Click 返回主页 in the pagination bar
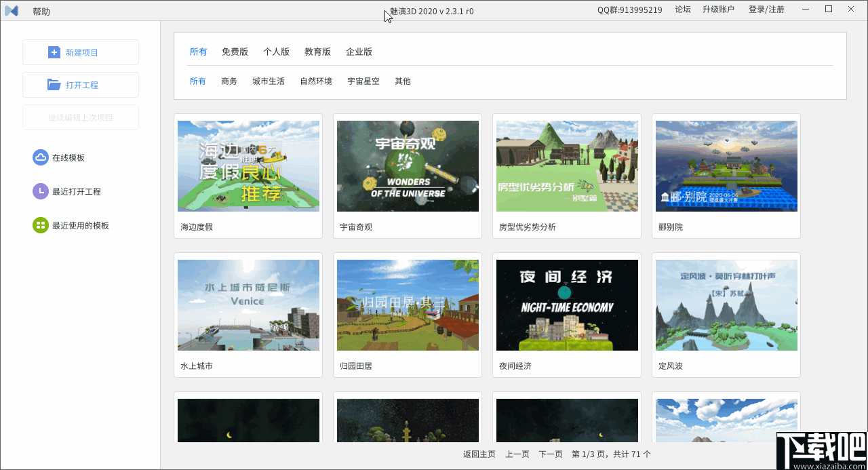This screenshot has width=868, height=470. click(479, 454)
